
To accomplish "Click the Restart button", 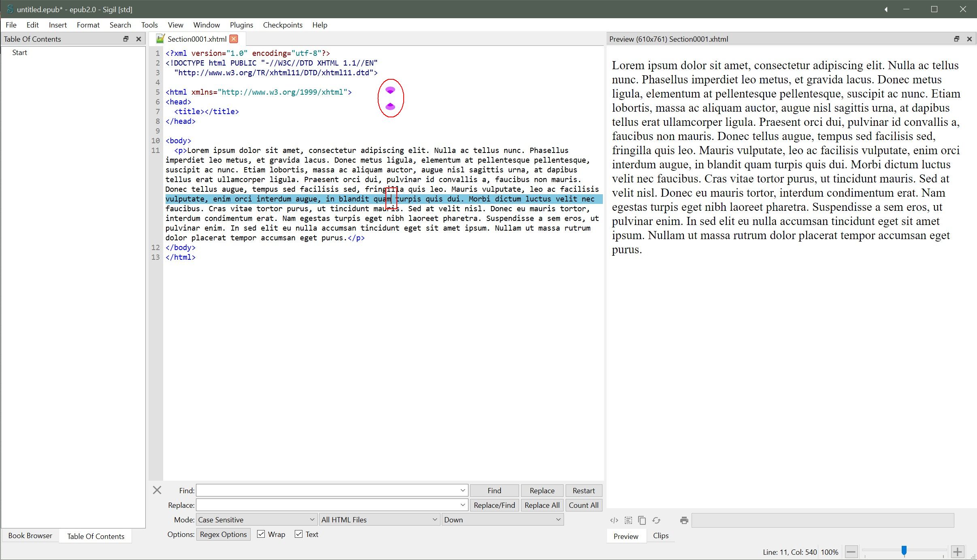I will [583, 490].
